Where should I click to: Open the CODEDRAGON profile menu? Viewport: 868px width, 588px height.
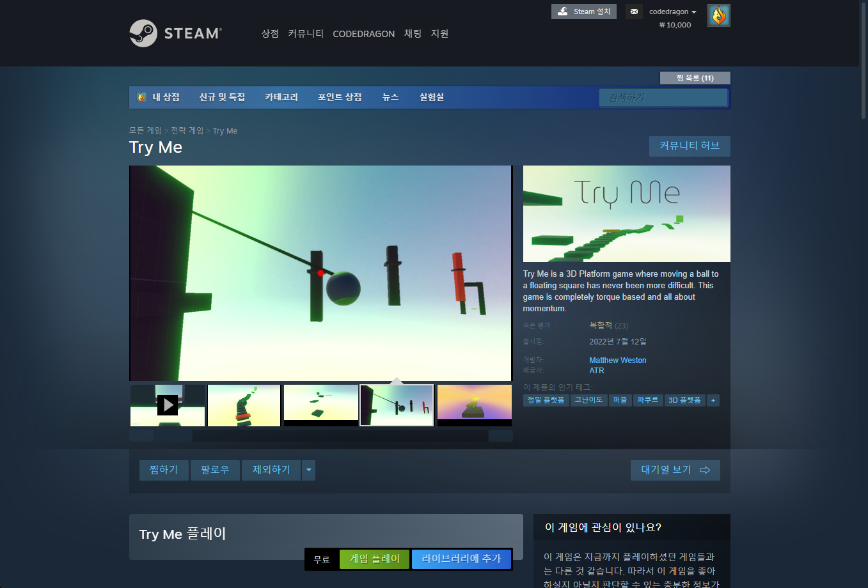(364, 34)
